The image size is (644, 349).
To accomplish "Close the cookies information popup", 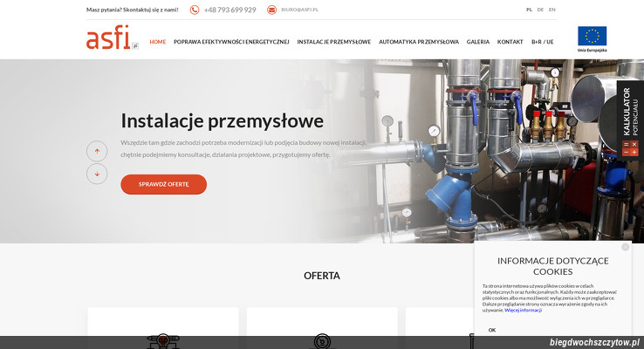I will [625, 247].
